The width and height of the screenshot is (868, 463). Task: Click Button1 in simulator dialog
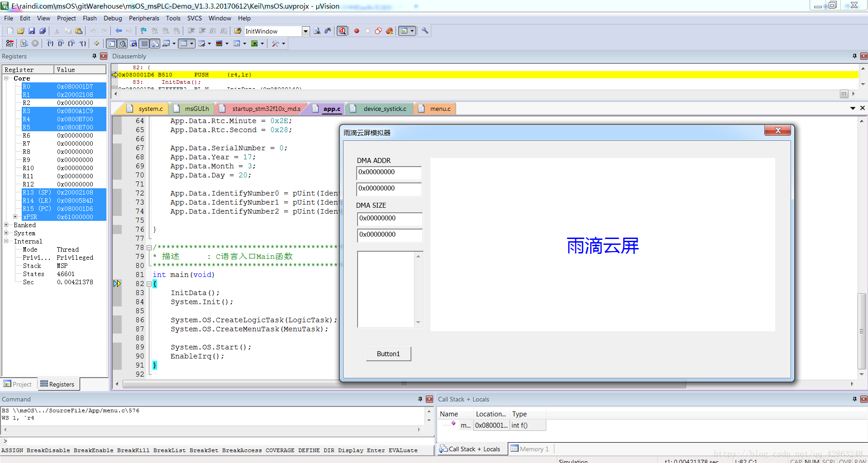pyautogui.click(x=388, y=354)
